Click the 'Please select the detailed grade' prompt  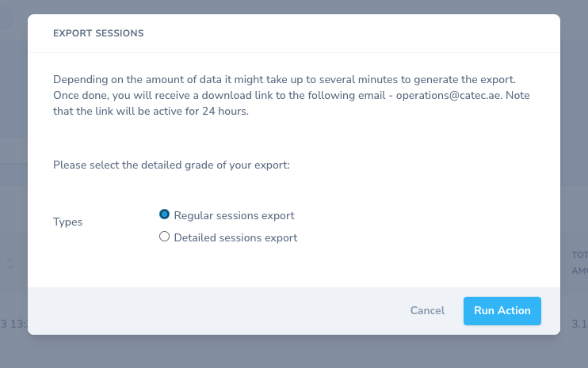click(x=171, y=165)
